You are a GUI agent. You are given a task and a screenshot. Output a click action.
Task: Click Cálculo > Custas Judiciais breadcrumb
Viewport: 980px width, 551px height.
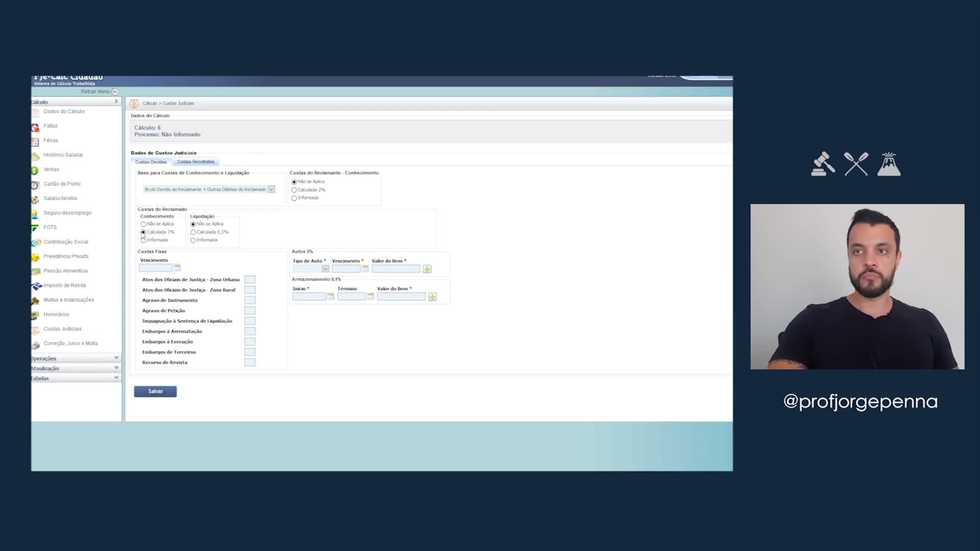[x=168, y=104]
